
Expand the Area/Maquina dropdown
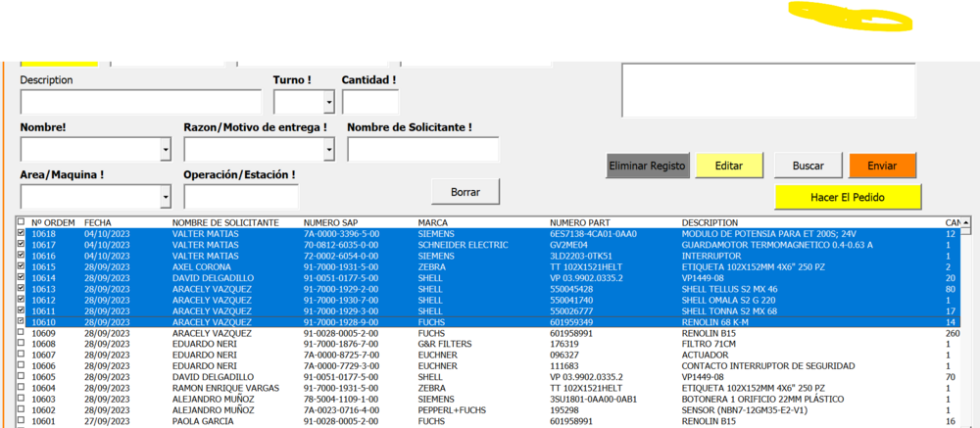[x=165, y=197]
